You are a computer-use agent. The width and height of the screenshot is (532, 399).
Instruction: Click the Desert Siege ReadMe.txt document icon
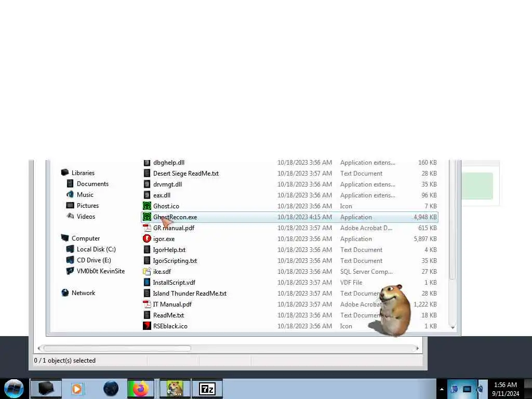coord(147,174)
